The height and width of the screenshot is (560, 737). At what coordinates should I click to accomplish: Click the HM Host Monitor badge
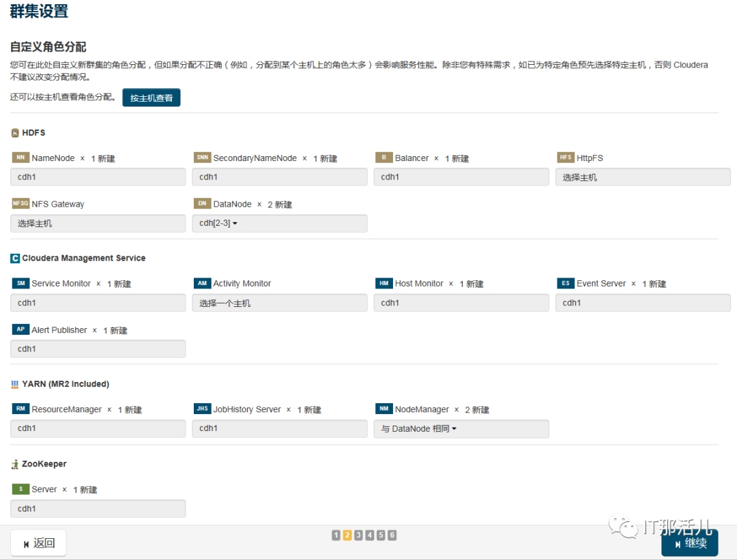(x=384, y=283)
